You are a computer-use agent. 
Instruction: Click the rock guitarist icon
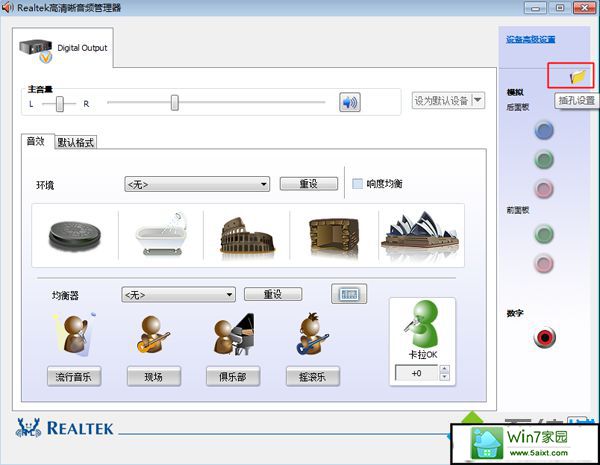[312, 334]
